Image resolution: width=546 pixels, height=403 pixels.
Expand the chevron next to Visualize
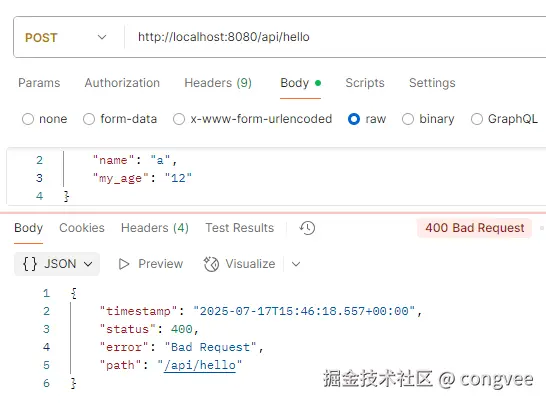pyautogui.click(x=296, y=264)
